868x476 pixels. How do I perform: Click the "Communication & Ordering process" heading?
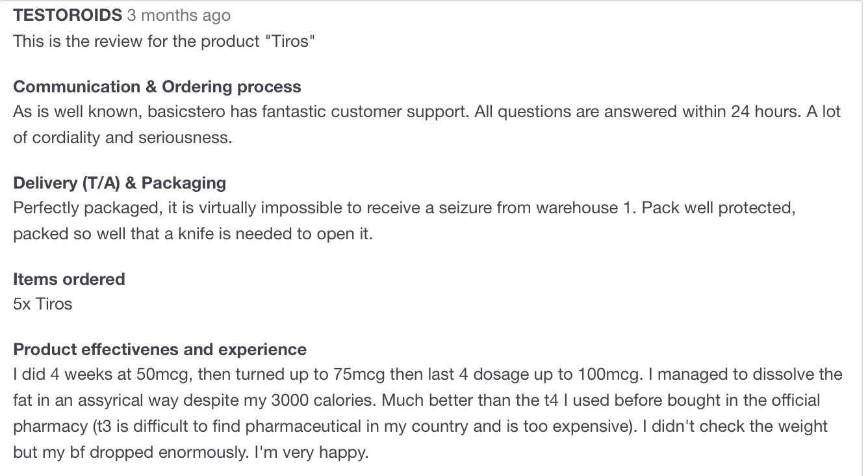point(157,87)
